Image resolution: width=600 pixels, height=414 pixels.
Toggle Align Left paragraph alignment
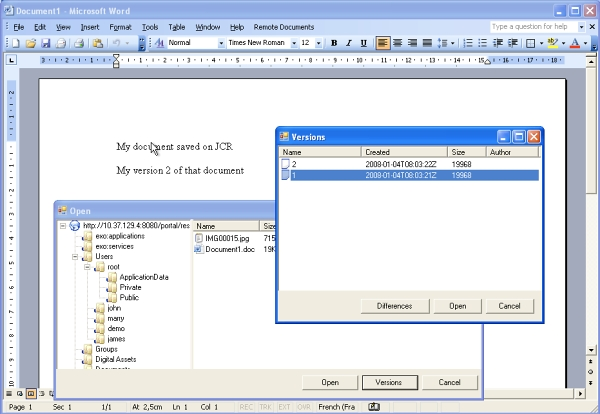[x=382, y=43]
